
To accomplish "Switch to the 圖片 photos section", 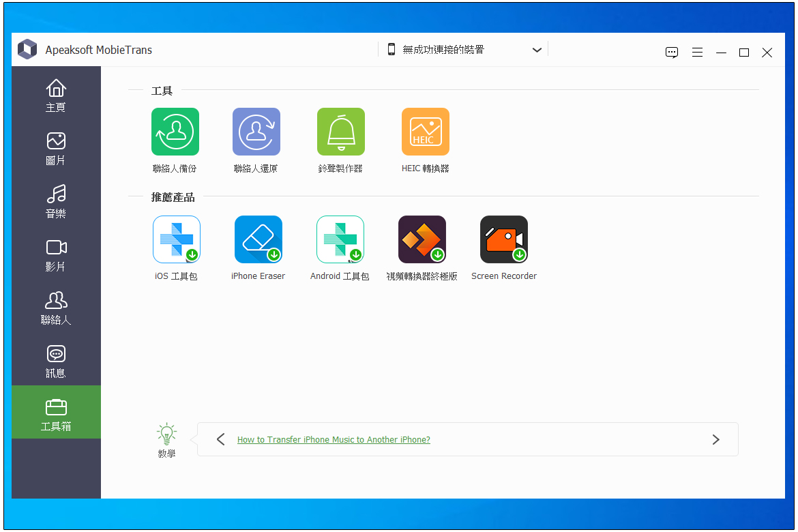I will (x=56, y=149).
